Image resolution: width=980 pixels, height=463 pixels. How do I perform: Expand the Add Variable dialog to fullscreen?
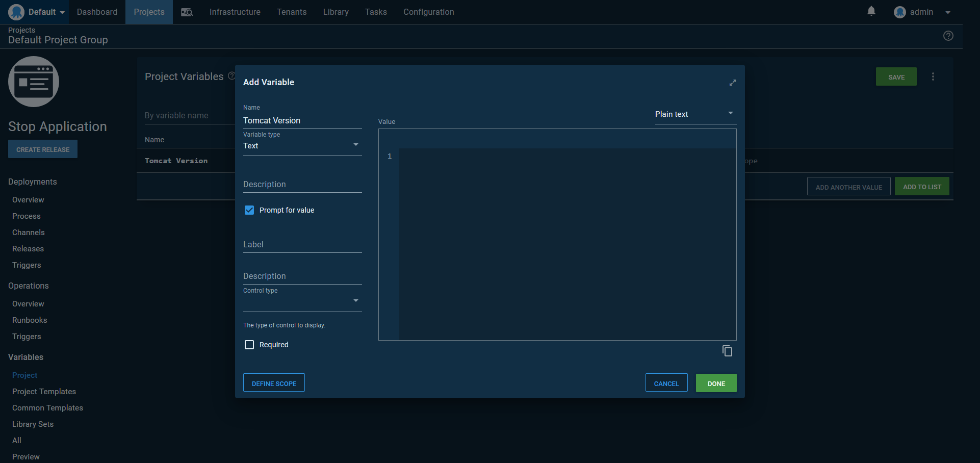tap(732, 83)
